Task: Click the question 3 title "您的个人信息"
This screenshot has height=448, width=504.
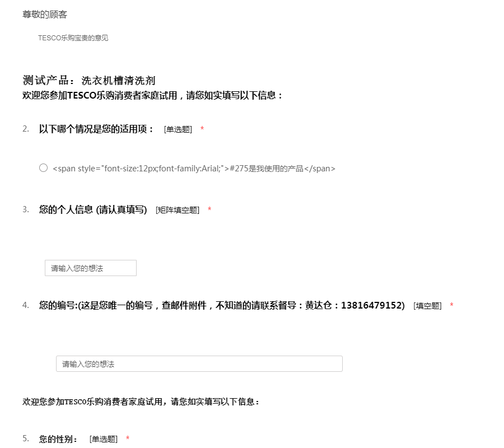Action: (93, 210)
